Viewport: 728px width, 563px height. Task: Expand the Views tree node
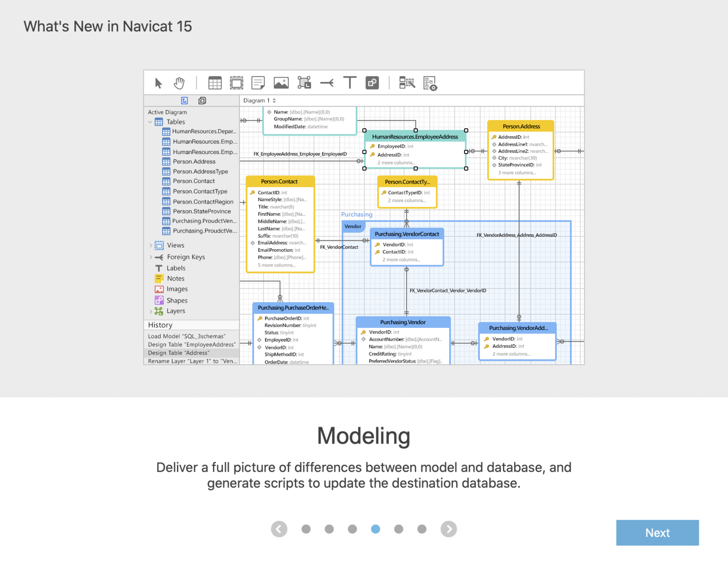(150, 245)
